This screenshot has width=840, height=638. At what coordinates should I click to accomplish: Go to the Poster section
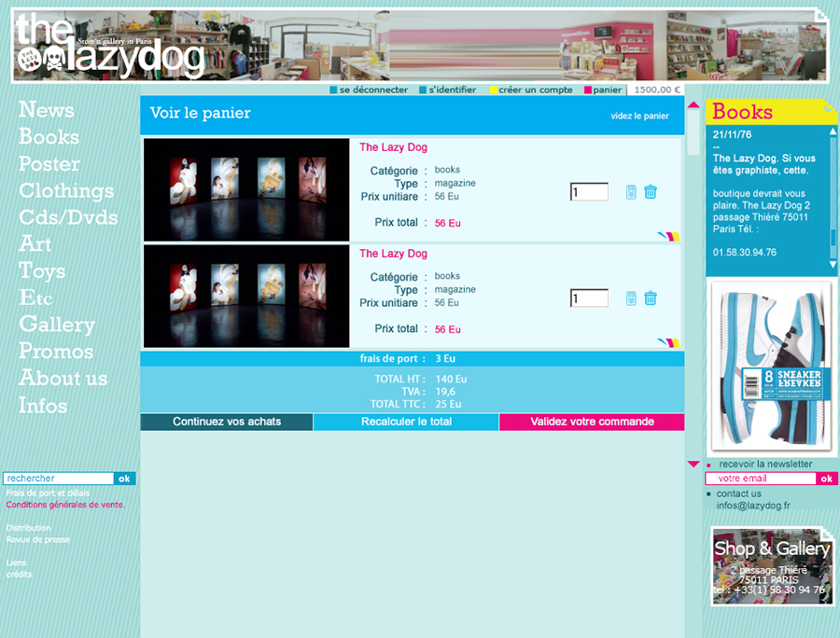point(49,164)
